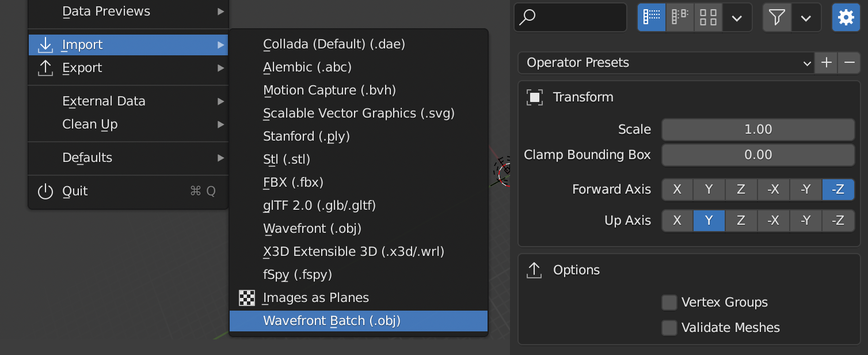Click the minus button to remove a preset
Screen dimensions: 868x355
pos(849,63)
